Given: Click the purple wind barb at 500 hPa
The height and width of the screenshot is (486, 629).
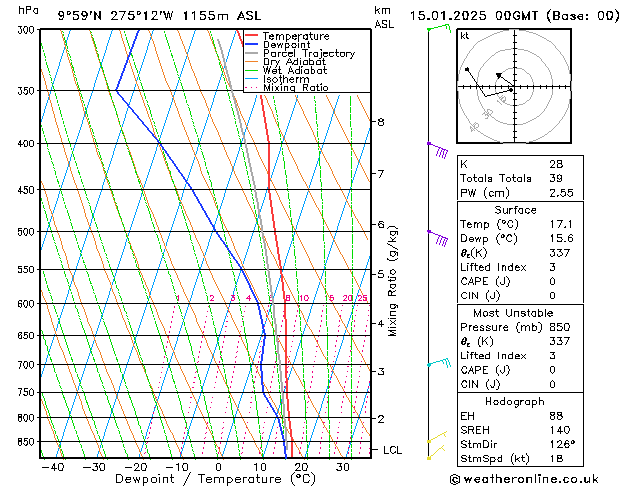Looking at the screenshot, I should pyautogui.click(x=438, y=238).
